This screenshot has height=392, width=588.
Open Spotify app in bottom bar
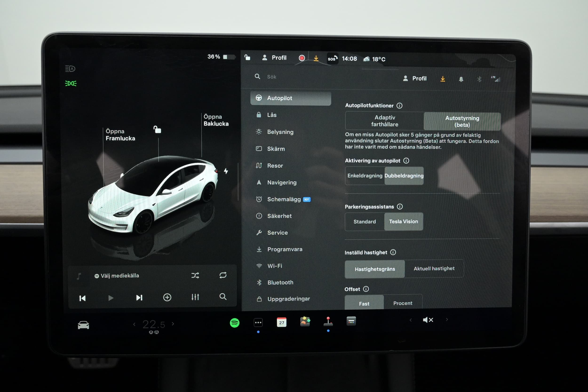click(234, 323)
